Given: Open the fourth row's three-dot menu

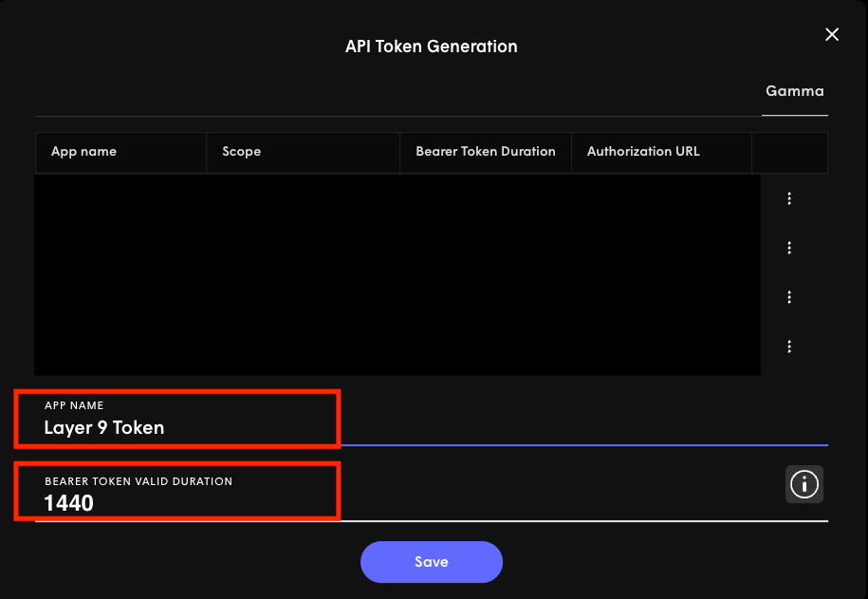Looking at the screenshot, I should coord(789,346).
